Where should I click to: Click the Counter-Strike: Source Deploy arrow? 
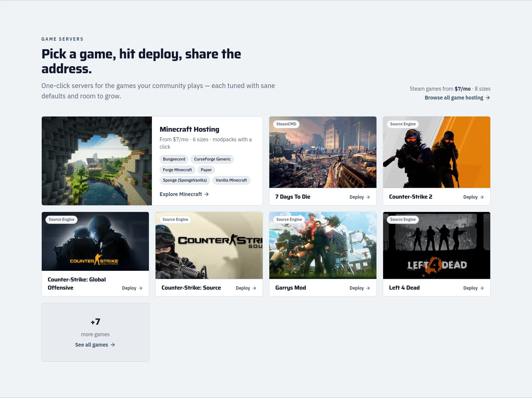254,288
